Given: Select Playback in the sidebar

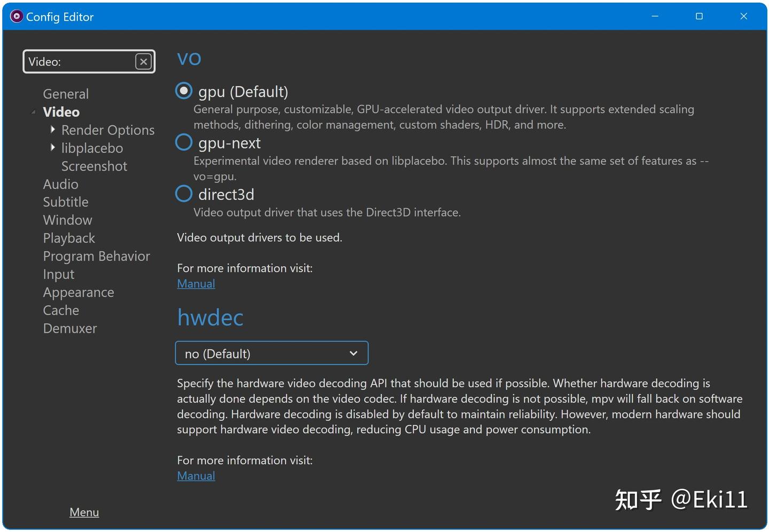Looking at the screenshot, I should (69, 237).
